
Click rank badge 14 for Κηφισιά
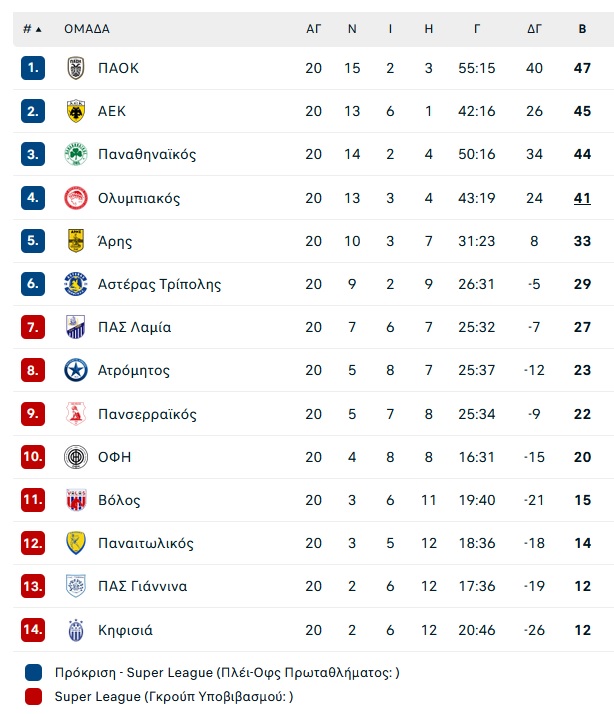[33, 630]
